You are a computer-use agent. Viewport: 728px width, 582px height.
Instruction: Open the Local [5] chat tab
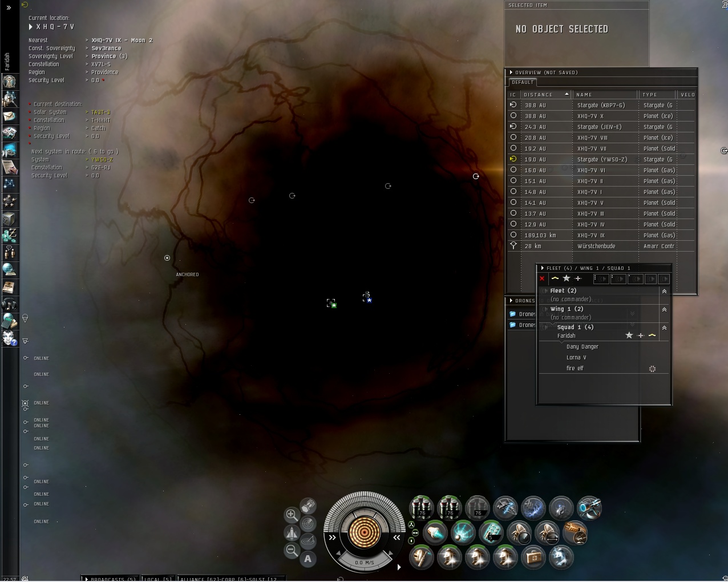pos(158,579)
